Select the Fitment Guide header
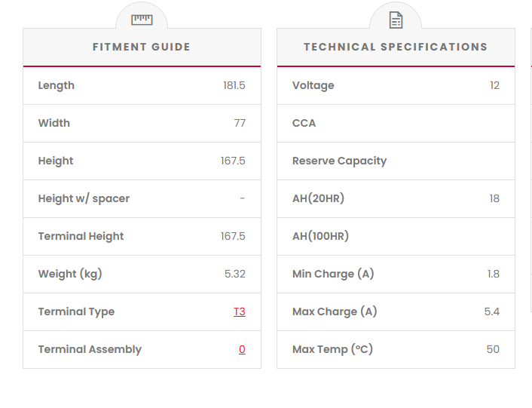Image resolution: width=532 pixels, height=408 pixels. [x=142, y=47]
